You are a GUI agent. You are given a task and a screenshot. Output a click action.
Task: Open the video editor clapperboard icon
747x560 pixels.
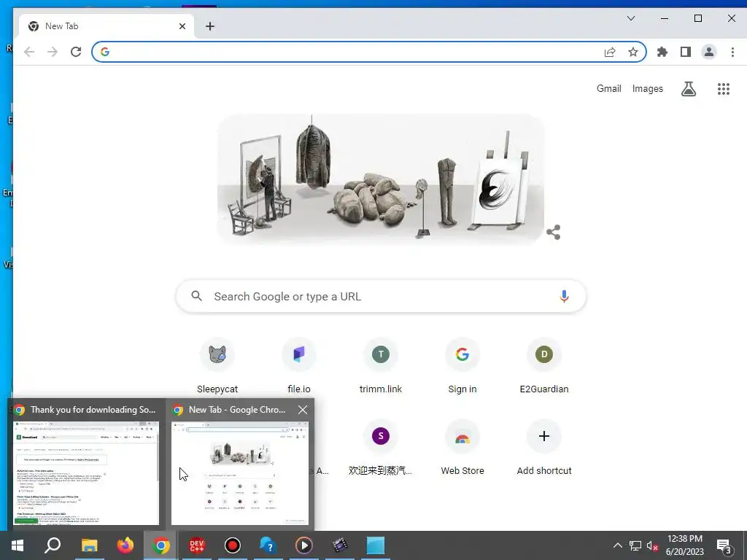[340, 545]
